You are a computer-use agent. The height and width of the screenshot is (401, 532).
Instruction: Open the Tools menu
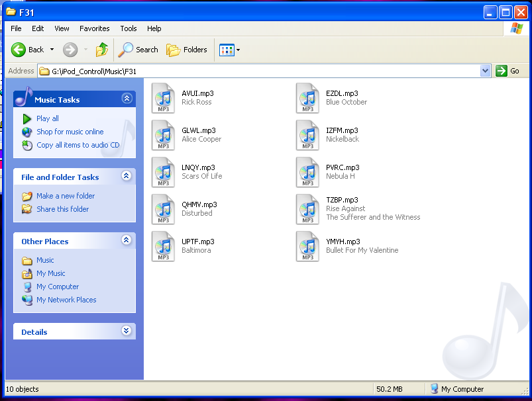pyautogui.click(x=129, y=28)
